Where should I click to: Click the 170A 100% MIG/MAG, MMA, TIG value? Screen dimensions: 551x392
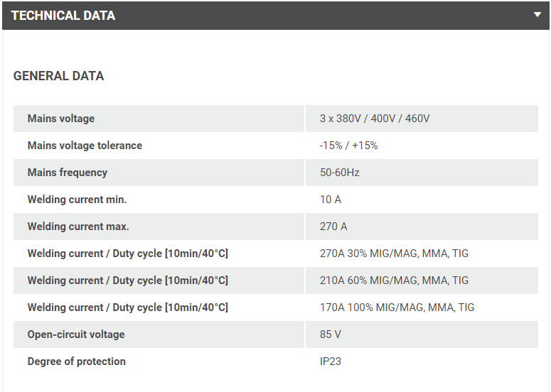pos(397,307)
